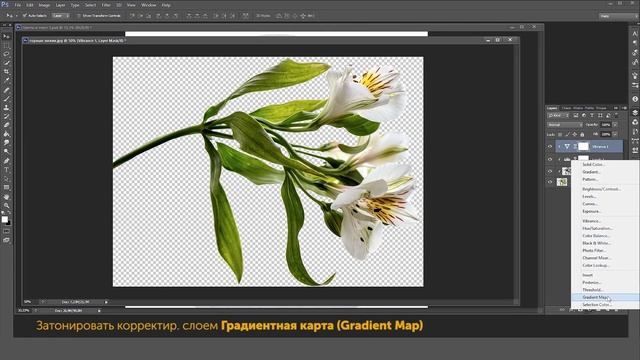Screen dimensions: 640x360
Task: Open the Image menu
Action: tap(44, 5)
